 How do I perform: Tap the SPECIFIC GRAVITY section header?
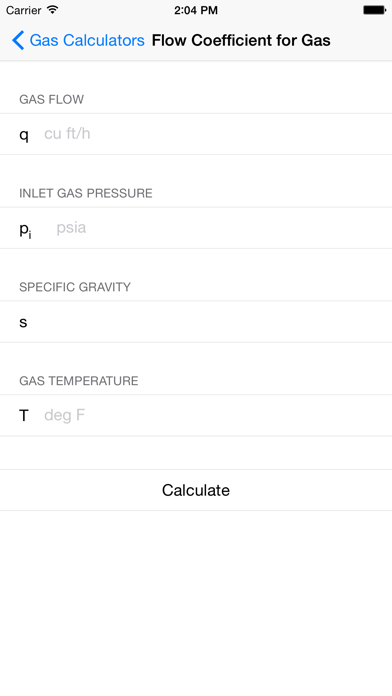(75, 287)
